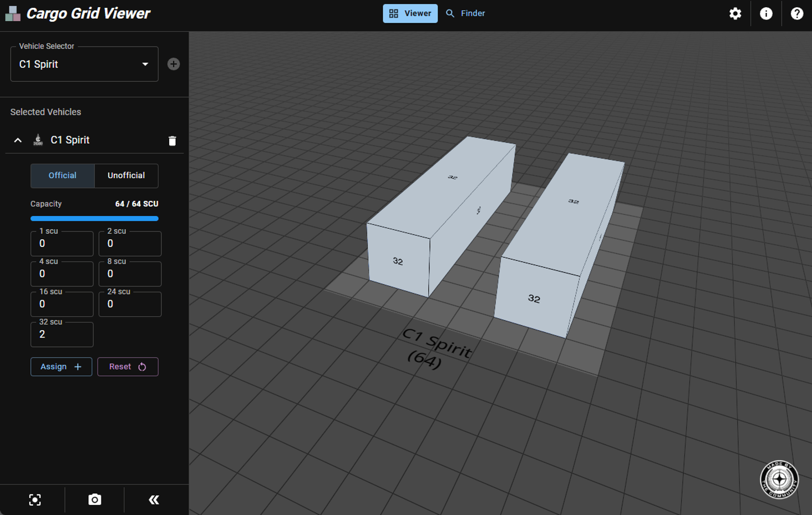Viewport: 812px width, 515px height.
Task: Focus the 1 scu input field
Action: 62,244
